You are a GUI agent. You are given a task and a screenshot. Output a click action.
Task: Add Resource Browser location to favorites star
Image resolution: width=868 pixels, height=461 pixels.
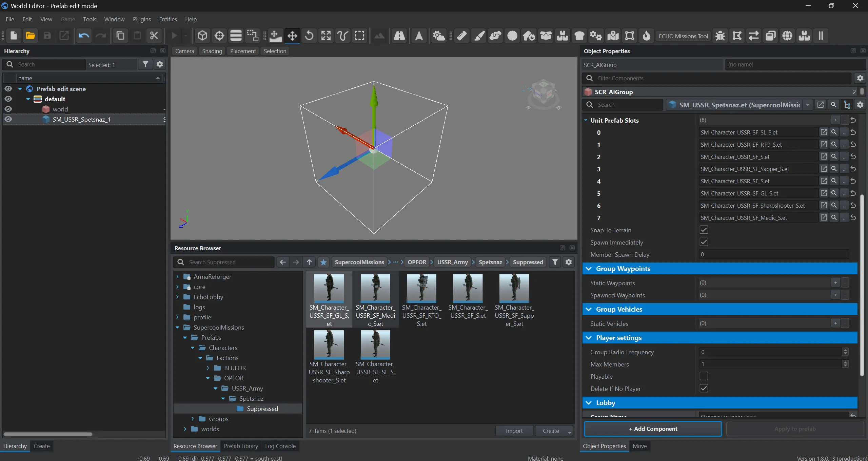pos(323,262)
